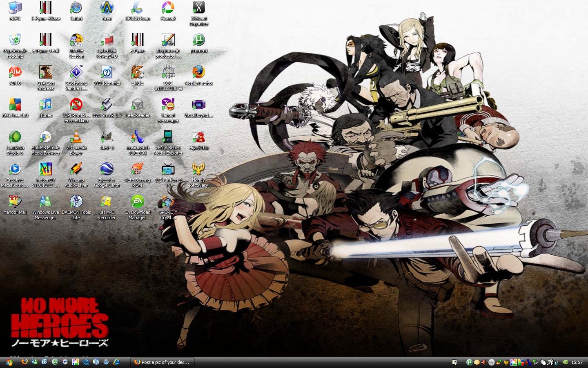Click the volume speaker tray icon

(x=484, y=362)
